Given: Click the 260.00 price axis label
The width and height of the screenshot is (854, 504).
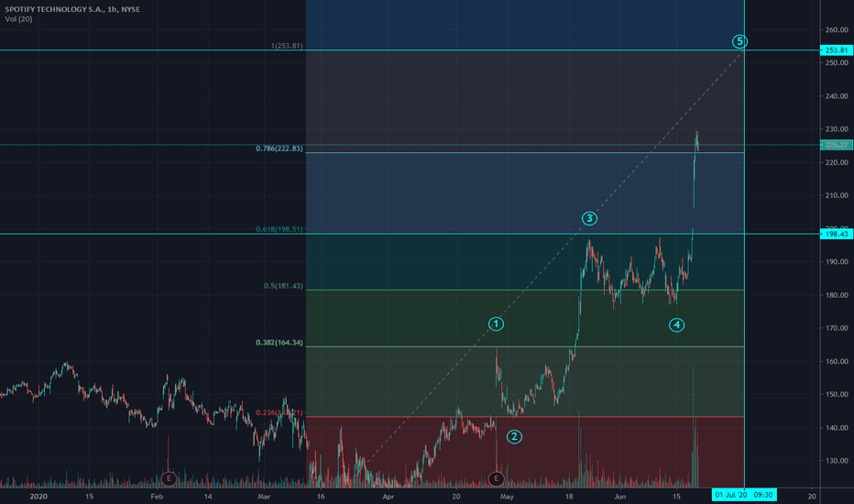Looking at the screenshot, I should click(837, 30).
